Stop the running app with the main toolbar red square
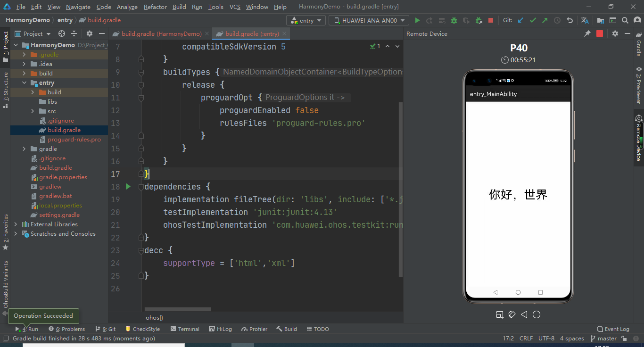This screenshot has height=347, width=644. point(491,20)
